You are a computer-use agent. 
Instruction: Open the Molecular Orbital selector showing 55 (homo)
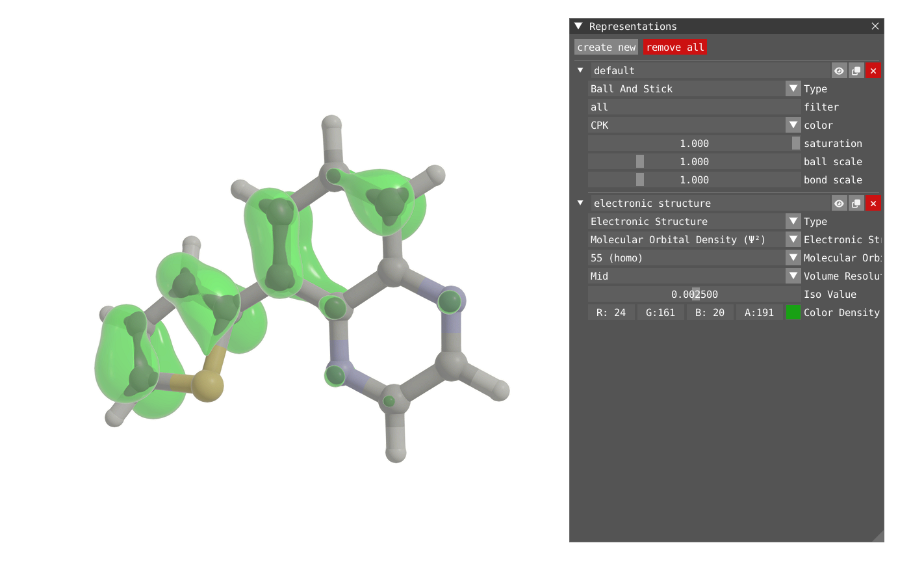[793, 258]
